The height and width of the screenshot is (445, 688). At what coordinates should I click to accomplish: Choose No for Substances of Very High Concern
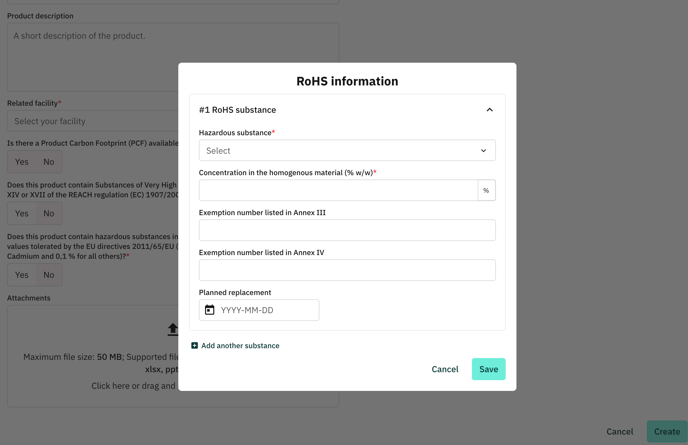(x=49, y=214)
